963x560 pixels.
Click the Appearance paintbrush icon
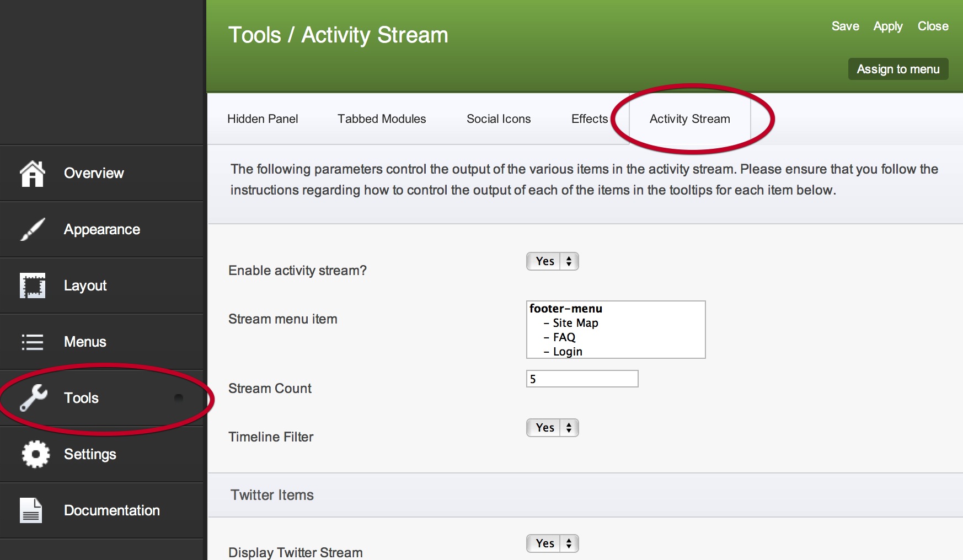[x=33, y=229]
